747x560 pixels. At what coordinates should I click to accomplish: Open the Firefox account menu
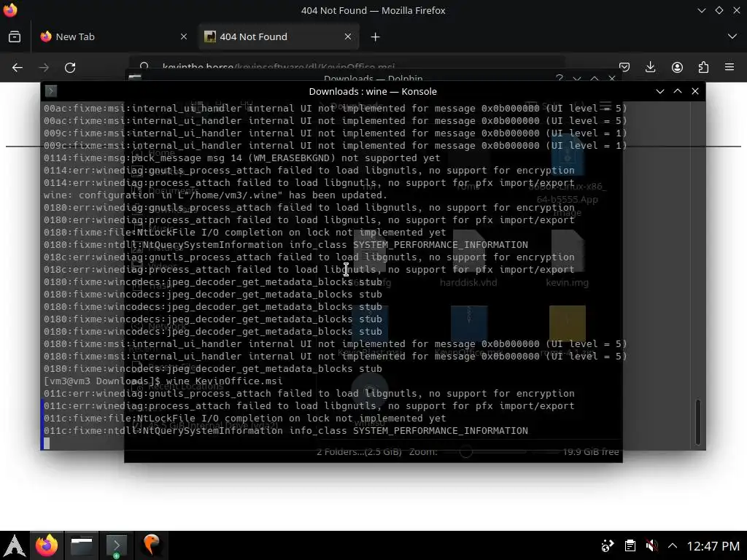pyautogui.click(x=677, y=68)
